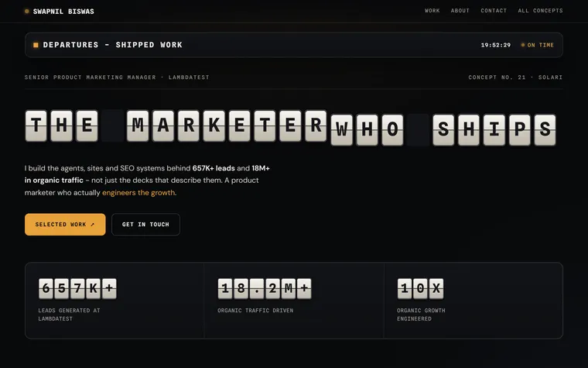Open the Work nav item
Viewport: 588px width, 368px height.
pos(432,11)
